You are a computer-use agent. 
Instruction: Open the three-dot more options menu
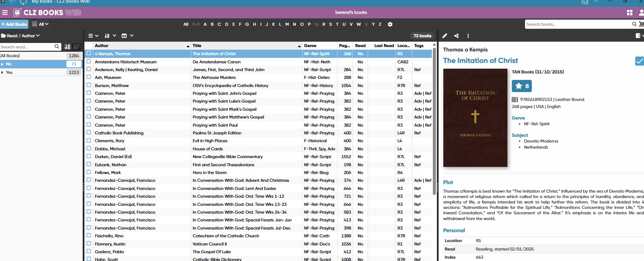coord(468,36)
